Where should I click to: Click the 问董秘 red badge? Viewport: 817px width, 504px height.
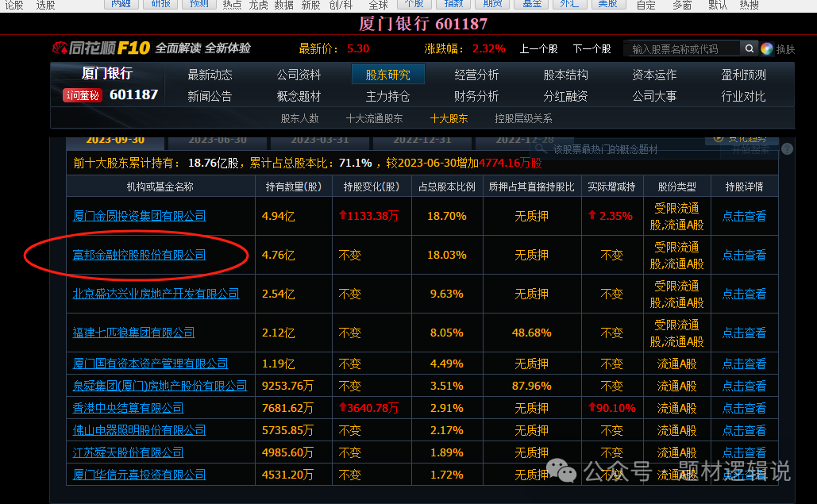coord(82,95)
